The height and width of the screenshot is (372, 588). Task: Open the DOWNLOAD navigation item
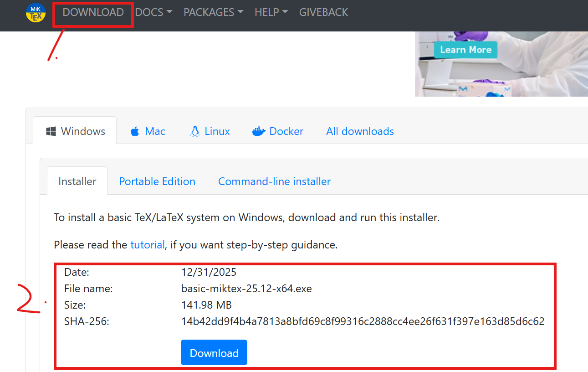(x=93, y=12)
